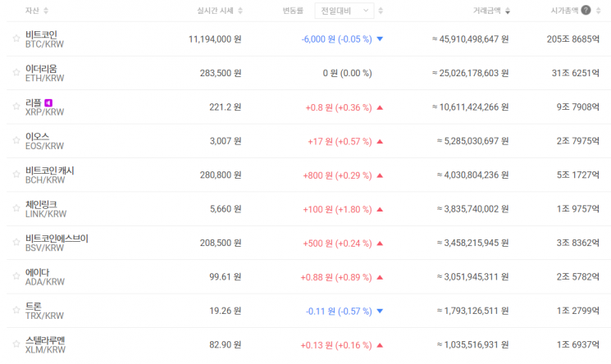The image size is (611, 364).
Task: Click the 280,800 원 price cell
Action: click(x=221, y=175)
